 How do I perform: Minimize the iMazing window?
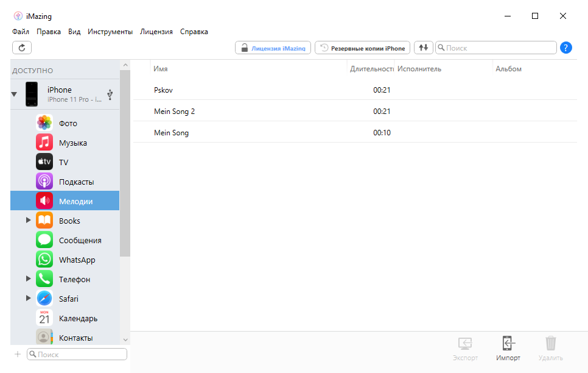508,16
